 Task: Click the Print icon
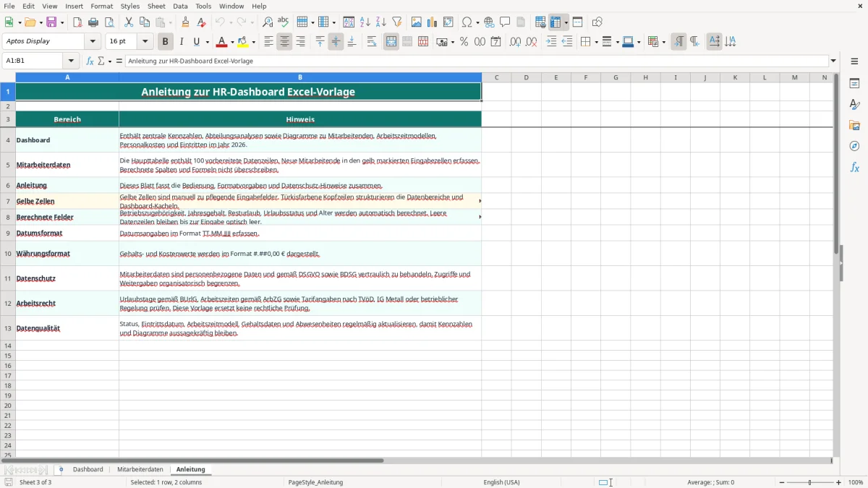[x=93, y=22]
